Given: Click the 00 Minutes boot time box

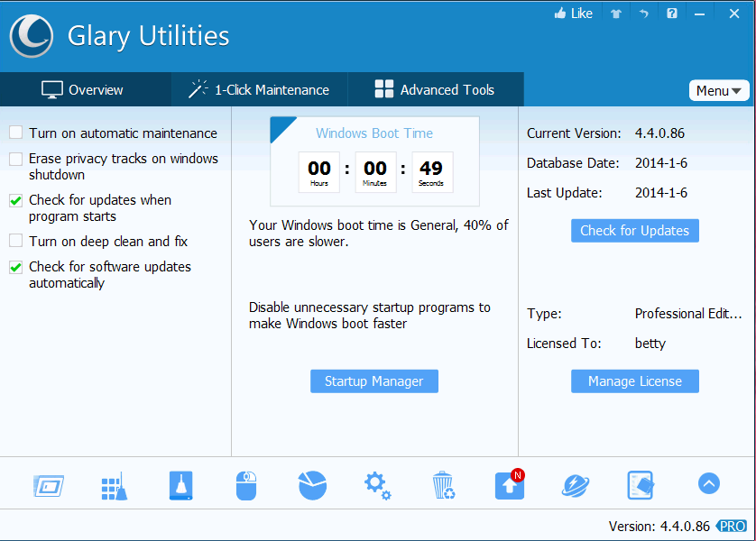Looking at the screenshot, I should (x=375, y=172).
